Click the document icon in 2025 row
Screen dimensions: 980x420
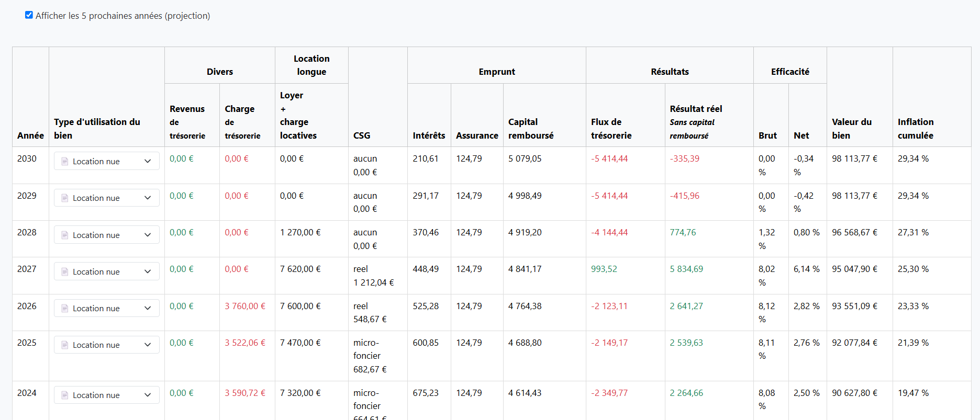pyautogui.click(x=65, y=345)
